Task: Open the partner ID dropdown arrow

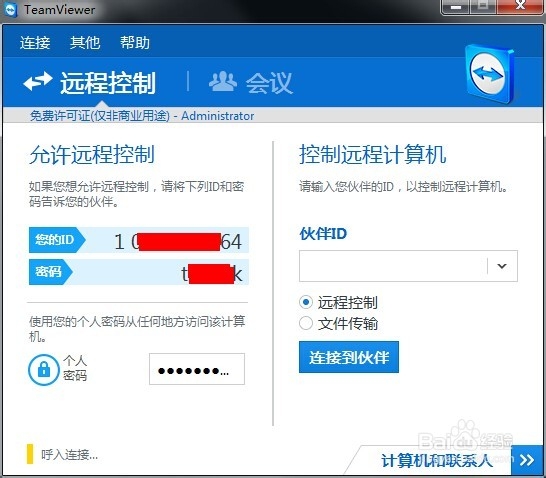Action: (502, 266)
